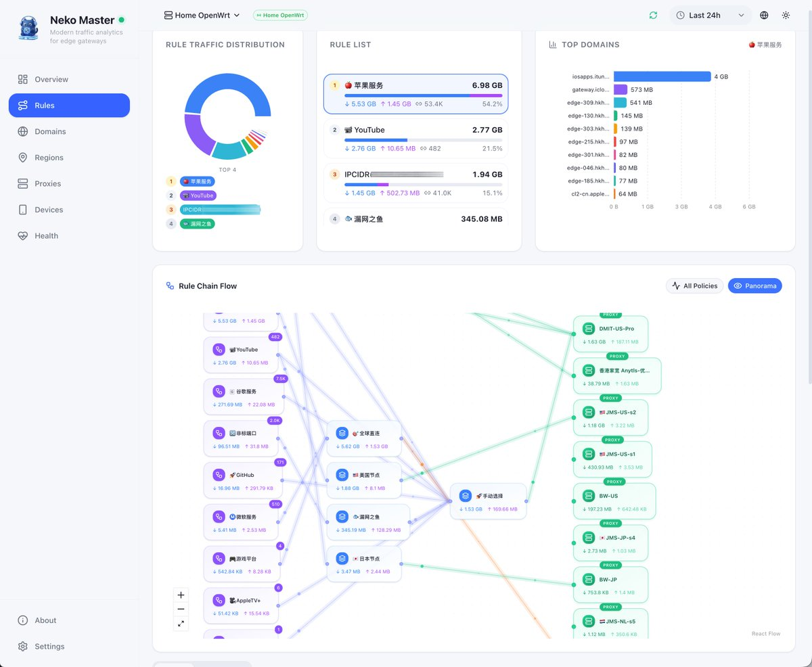This screenshot has width=812, height=667.
Task: Toggle the light/dark theme sun icon
Action: pos(786,15)
